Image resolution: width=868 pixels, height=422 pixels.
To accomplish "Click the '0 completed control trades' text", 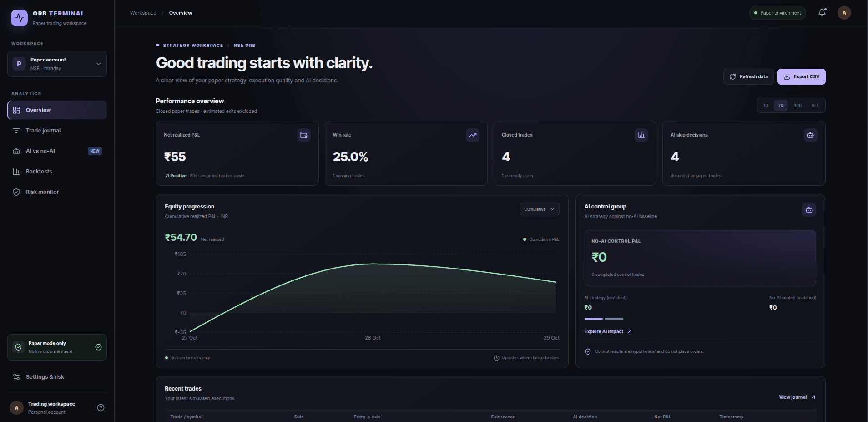I will 618,275.
